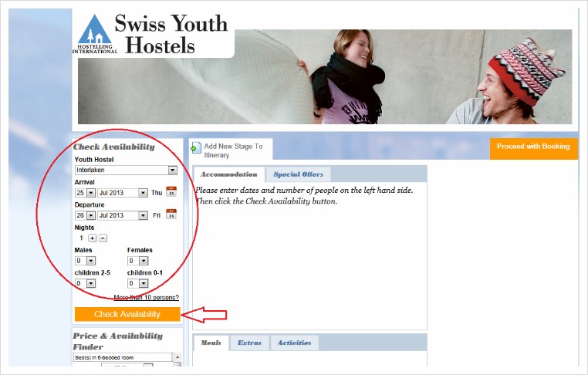Open the Youth Hostel Interlaken dropdown
588x375 pixels.
click(x=126, y=170)
